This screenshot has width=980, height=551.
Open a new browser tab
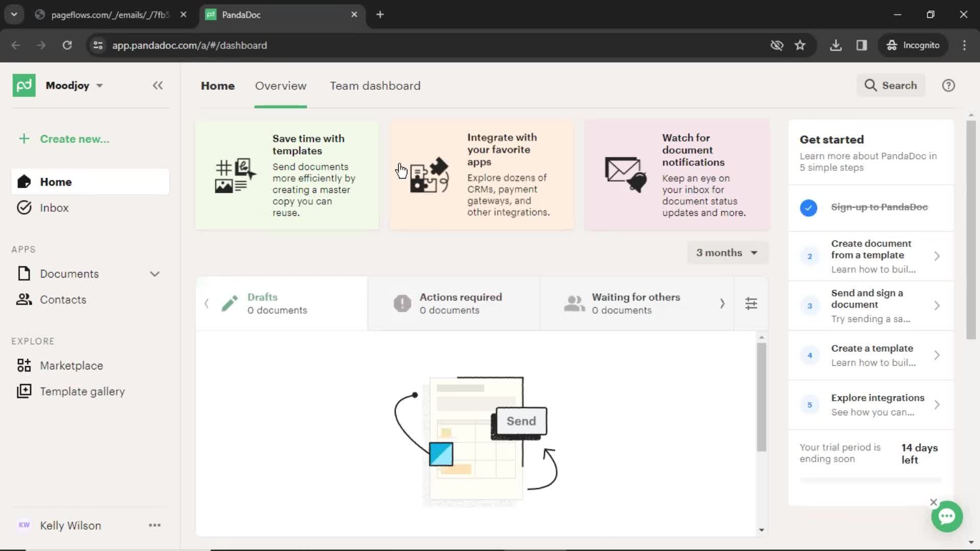click(380, 14)
